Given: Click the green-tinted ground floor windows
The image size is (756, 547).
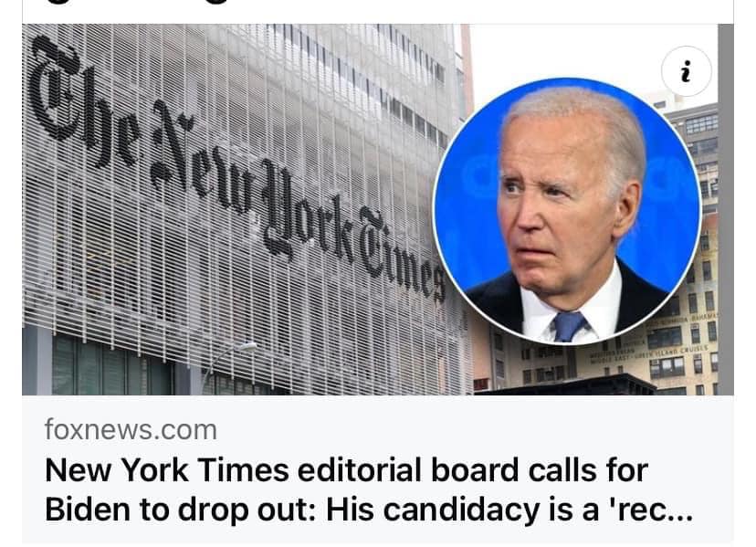Looking at the screenshot, I should point(112,365).
